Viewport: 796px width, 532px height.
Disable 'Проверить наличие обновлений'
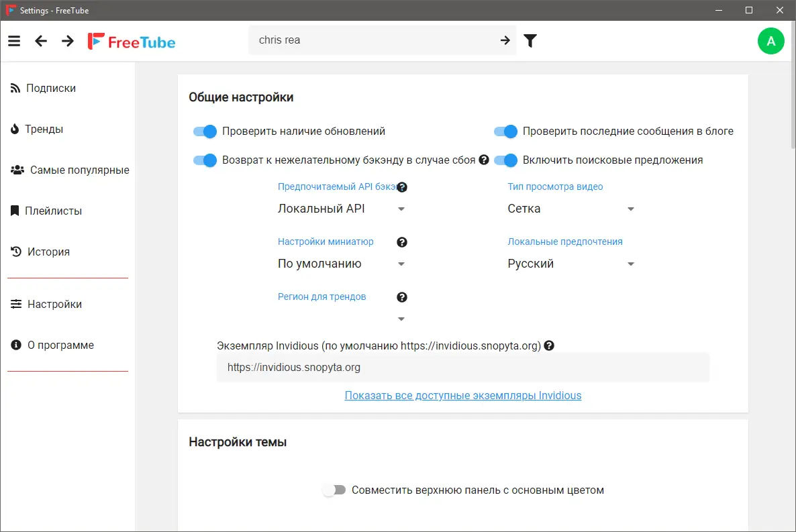coord(205,131)
